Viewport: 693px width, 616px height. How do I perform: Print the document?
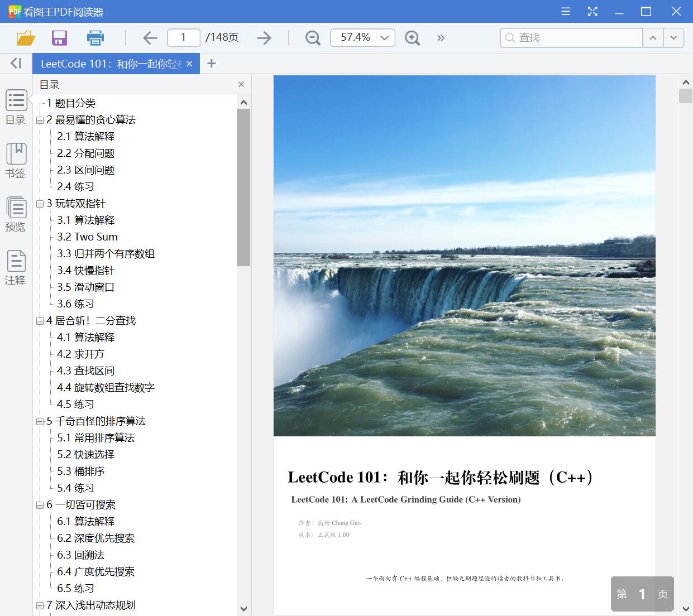coord(95,37)
